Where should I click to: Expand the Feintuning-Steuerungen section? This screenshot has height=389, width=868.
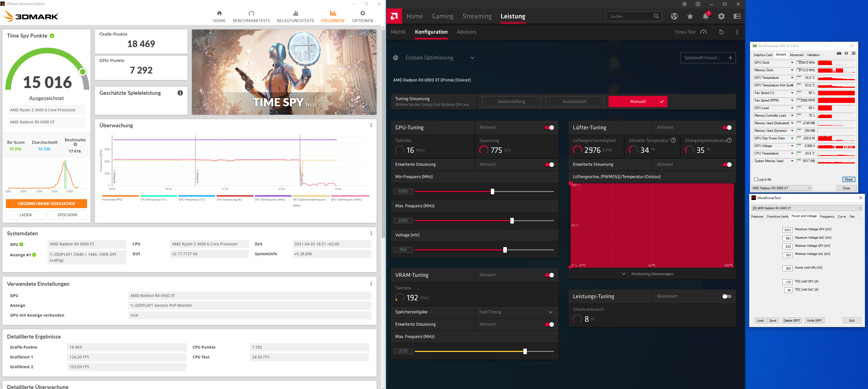click(x=652, y=274)
